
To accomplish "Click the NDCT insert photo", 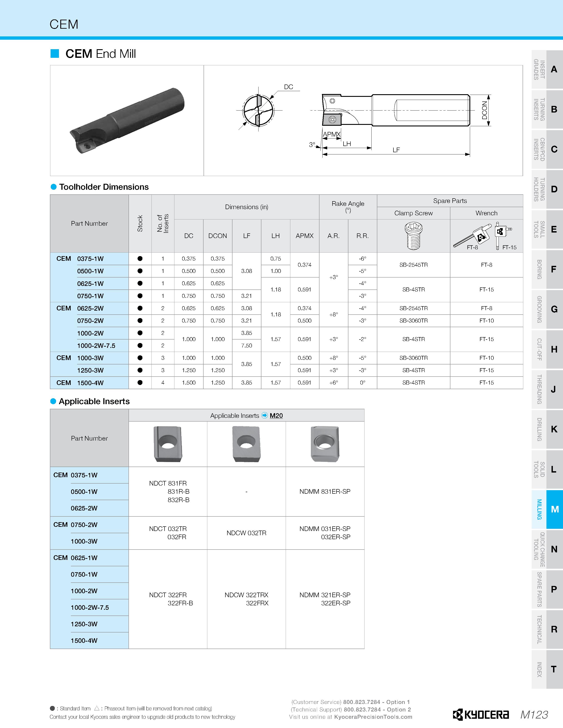I will pos(168,444).
